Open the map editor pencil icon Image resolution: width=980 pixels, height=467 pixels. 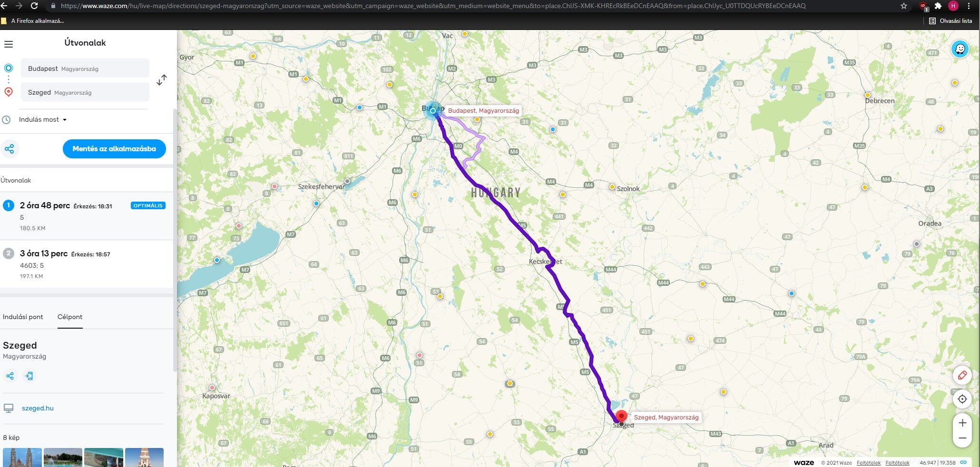(962, 375)
